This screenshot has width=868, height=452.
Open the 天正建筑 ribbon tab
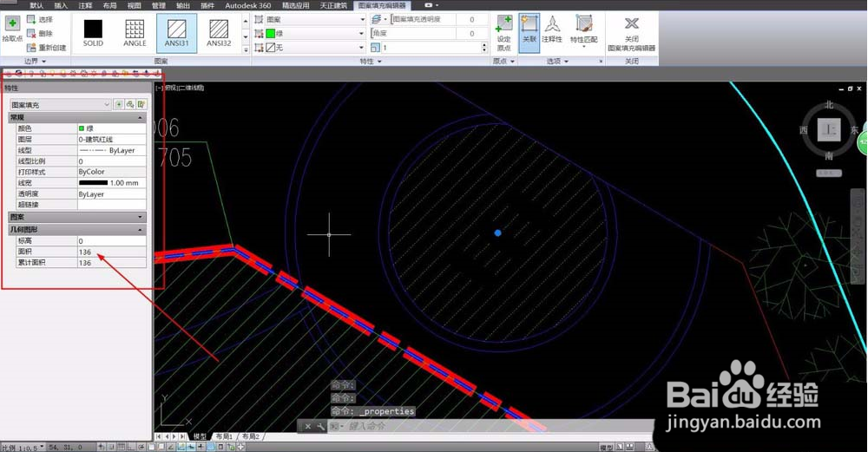click(x=333, y=5)
